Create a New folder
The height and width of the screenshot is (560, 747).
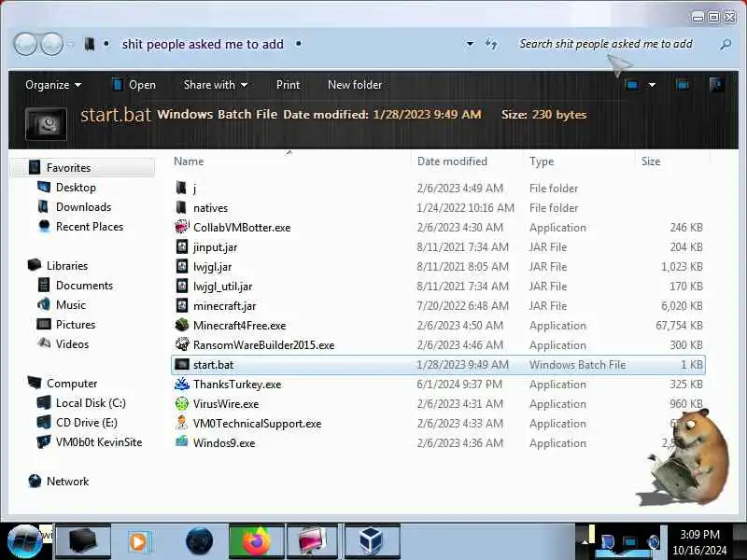tap(355, 85)
